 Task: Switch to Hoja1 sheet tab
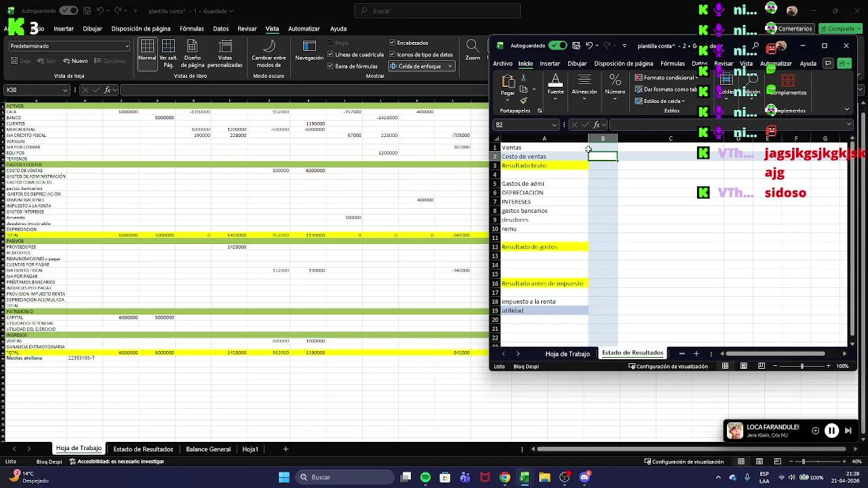[250, 449]
